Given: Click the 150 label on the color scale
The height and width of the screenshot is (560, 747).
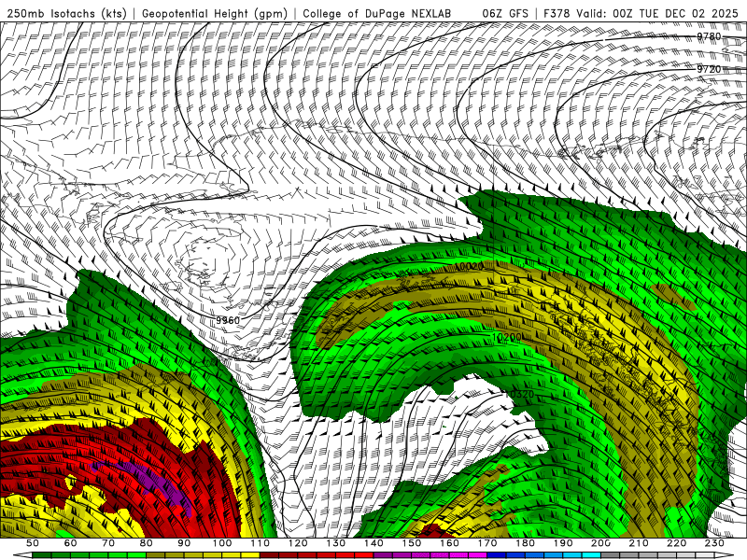Looking at the screenshot, I should 412,543.
